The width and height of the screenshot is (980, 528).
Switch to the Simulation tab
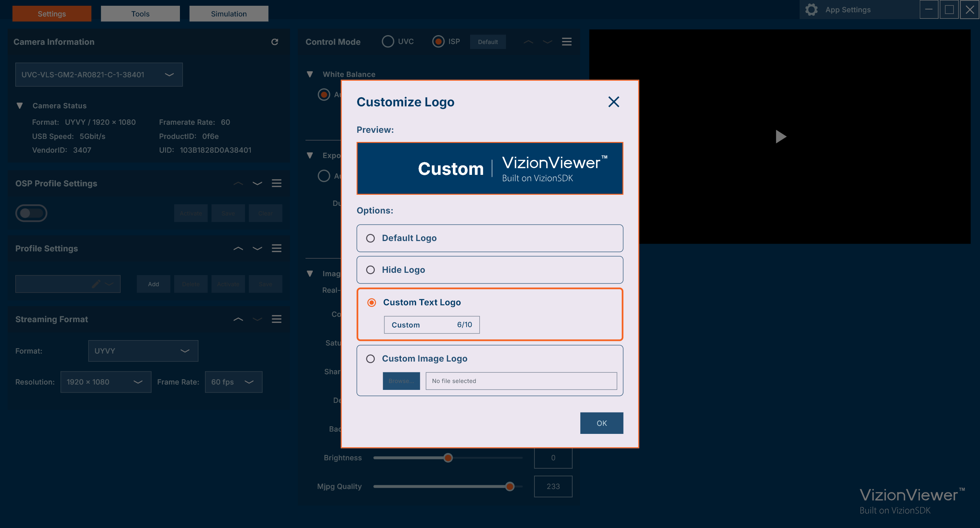(229, 14)
